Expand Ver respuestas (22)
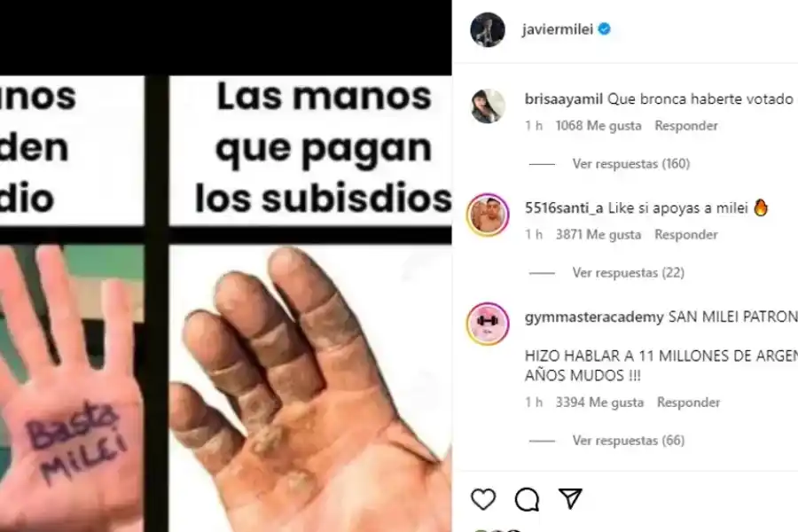 click(628, 273)
